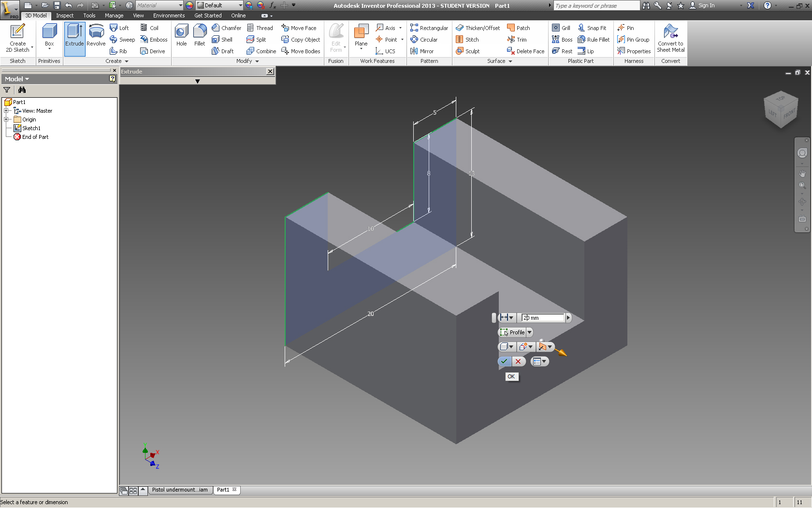The height and width of the screenshot is (508, 812).
Task: Open the solid output type dropdown
Action: 507,347
